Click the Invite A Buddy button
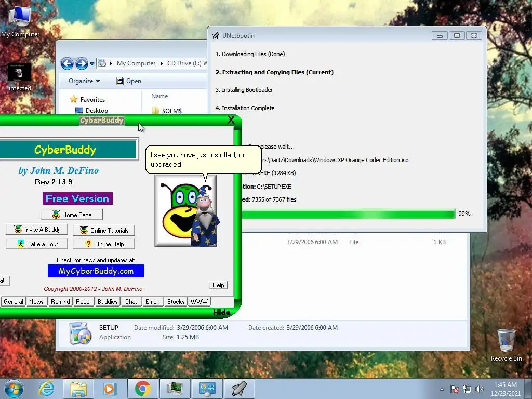The width and height of the screenshot is (532, 399). click(x=37, y=229)
